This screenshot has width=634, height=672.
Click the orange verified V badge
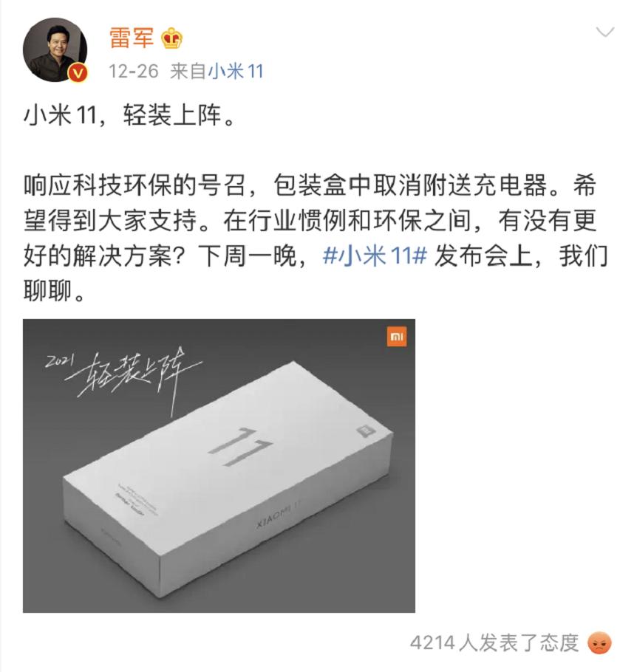coord(78,73)
